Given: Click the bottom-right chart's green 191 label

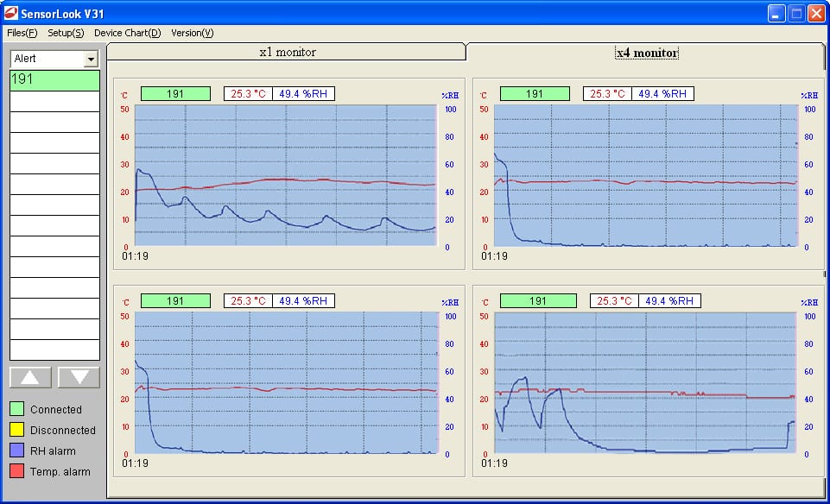Looking at the screenshot, I should coord(538,300).
